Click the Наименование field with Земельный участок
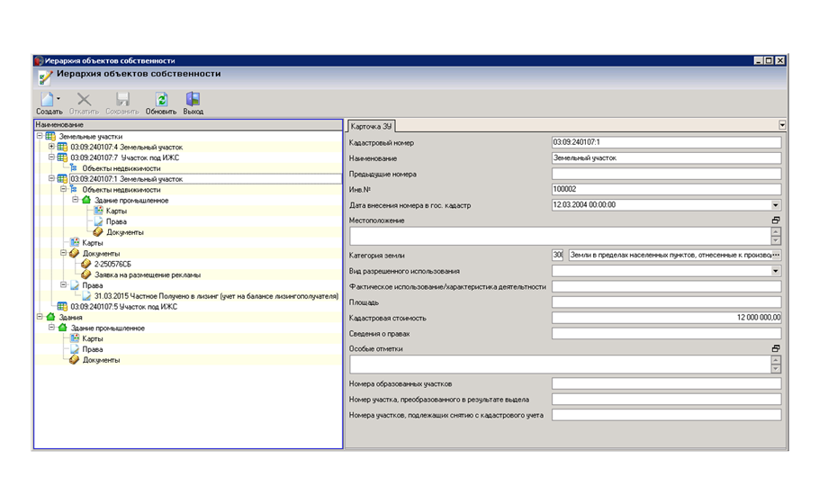Screen dimensions: 819x504 tap(667, 157)
